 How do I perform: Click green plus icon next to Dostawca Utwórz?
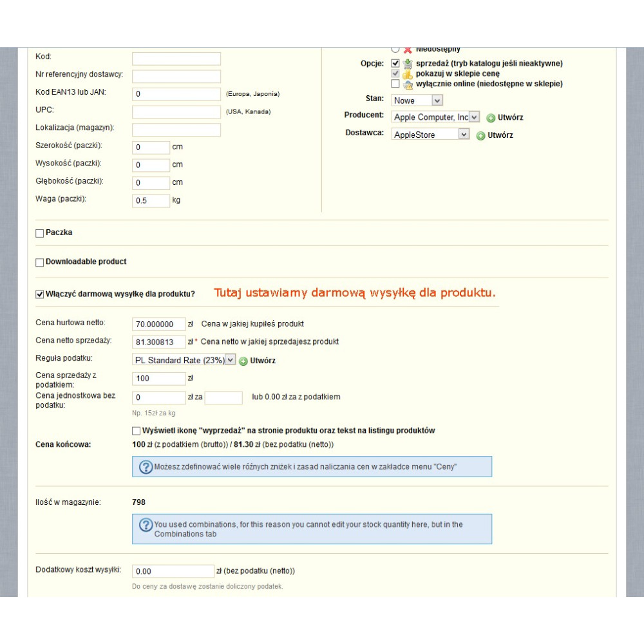click(480, 135)
